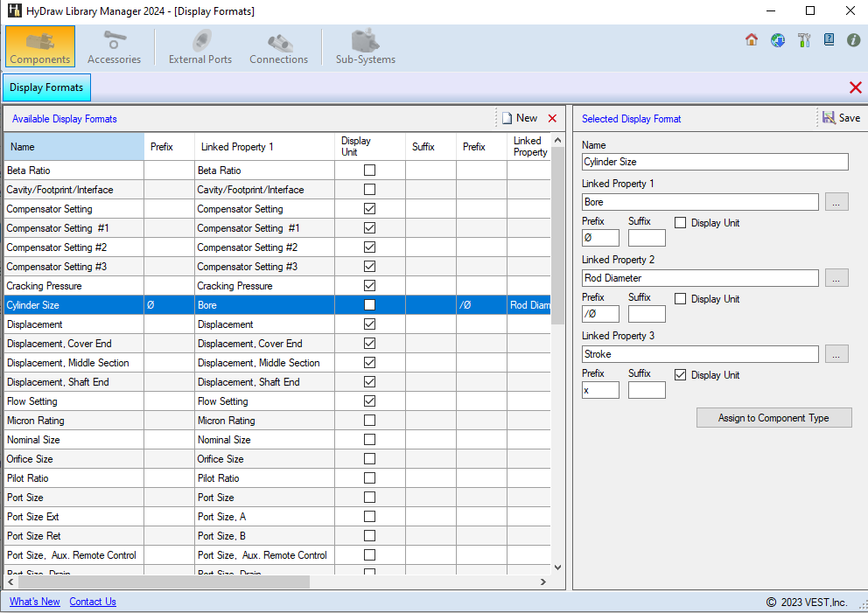Open the Components section in the toolbar
The image size is (868, 613).
39,45
